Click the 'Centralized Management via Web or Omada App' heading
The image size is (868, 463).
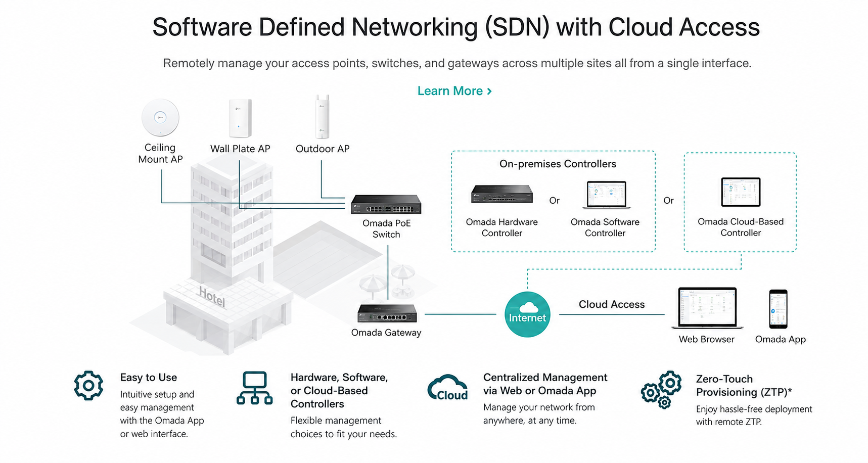545,384
